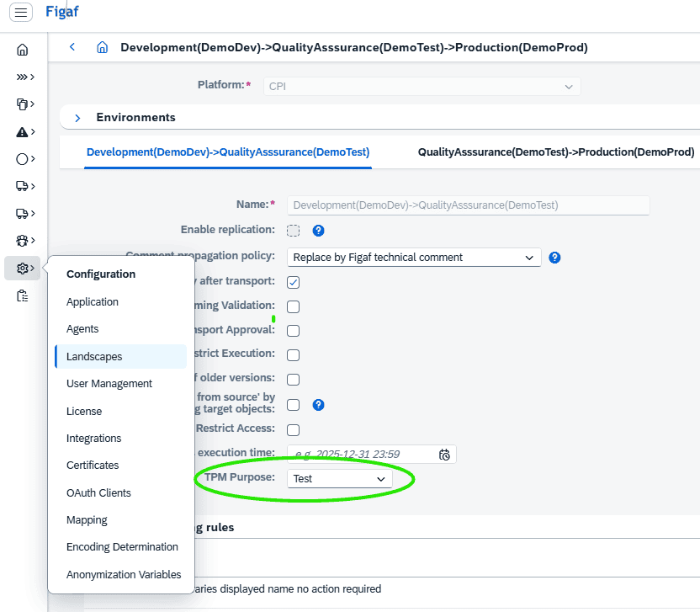Select Agents in Configuration menu
700x612 pixels.
(82, 329)
